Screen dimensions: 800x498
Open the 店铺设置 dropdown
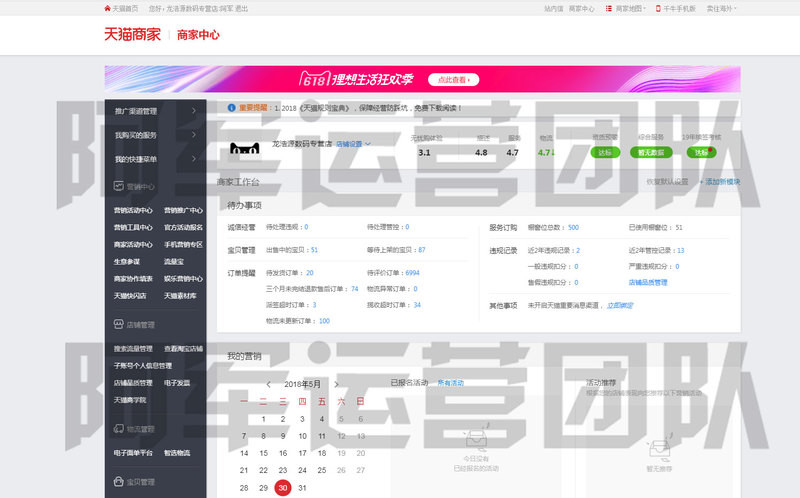(353, 144)
